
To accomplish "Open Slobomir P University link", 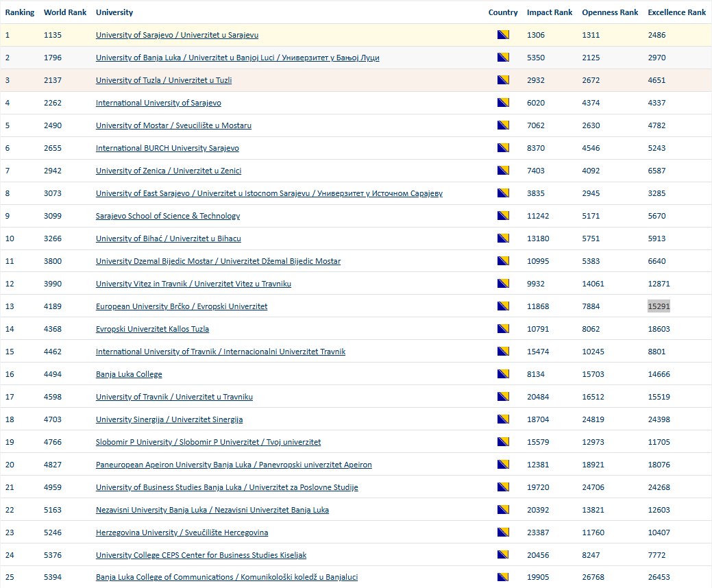I will [208, 442].
